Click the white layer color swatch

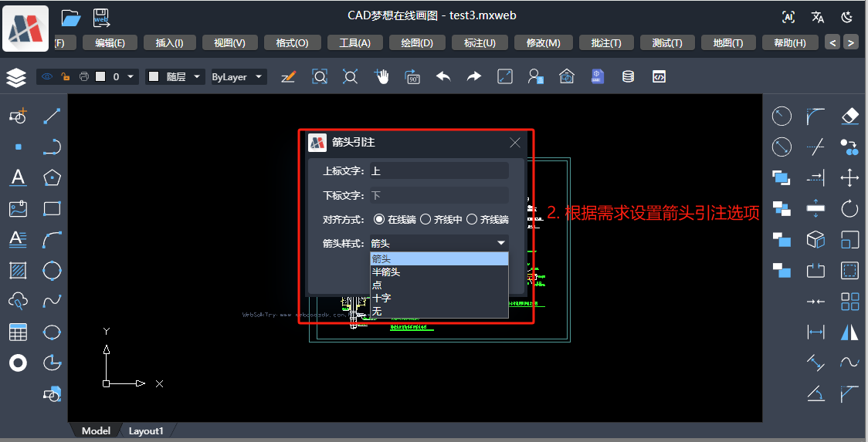point(100,76)
